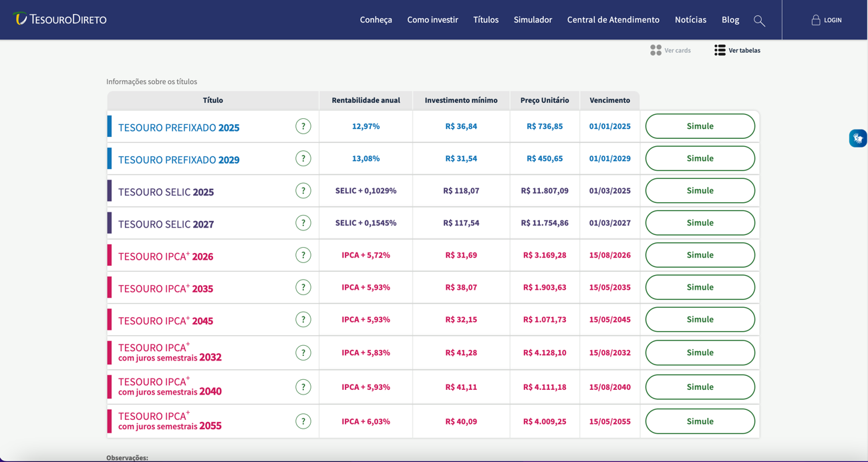The image size is (868, 462).
Task: Select the SELIC + 0,1029% value
Action: 366,190
